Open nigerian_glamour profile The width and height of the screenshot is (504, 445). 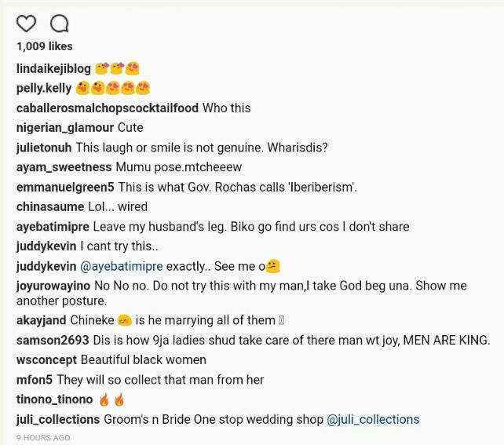pos(65,128)
